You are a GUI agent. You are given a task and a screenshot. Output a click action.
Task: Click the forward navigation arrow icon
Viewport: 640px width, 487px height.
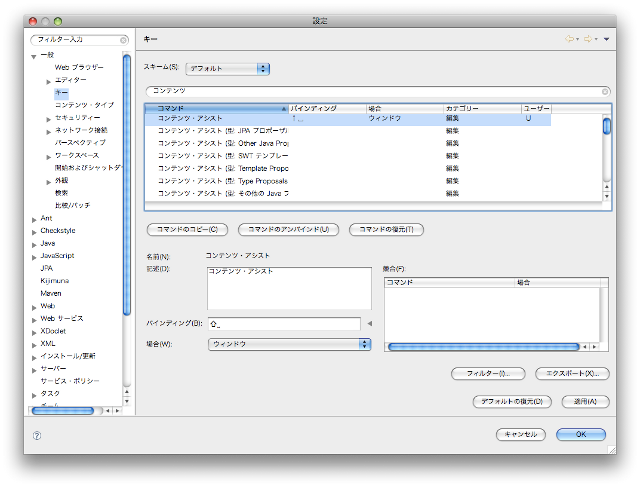589,39
